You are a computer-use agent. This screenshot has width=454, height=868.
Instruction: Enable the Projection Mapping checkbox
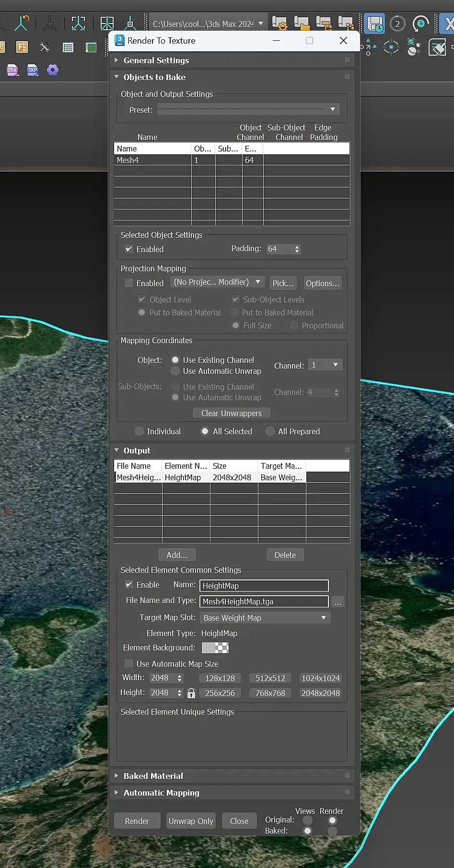click(128, 283)
